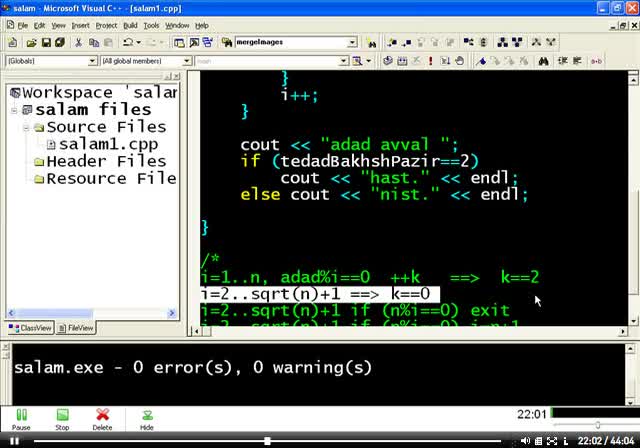
Task: Close the workspace panel with its X button
Action: 176,76
